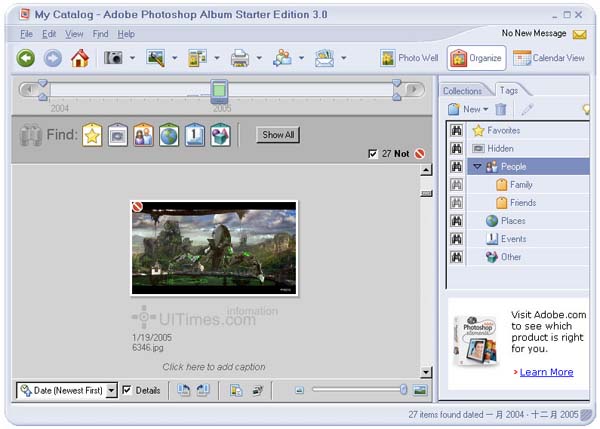Screen dimensions: 600x429
Task: Select the 6346.jpg photo thumbnail
Action: coord(214,248)
